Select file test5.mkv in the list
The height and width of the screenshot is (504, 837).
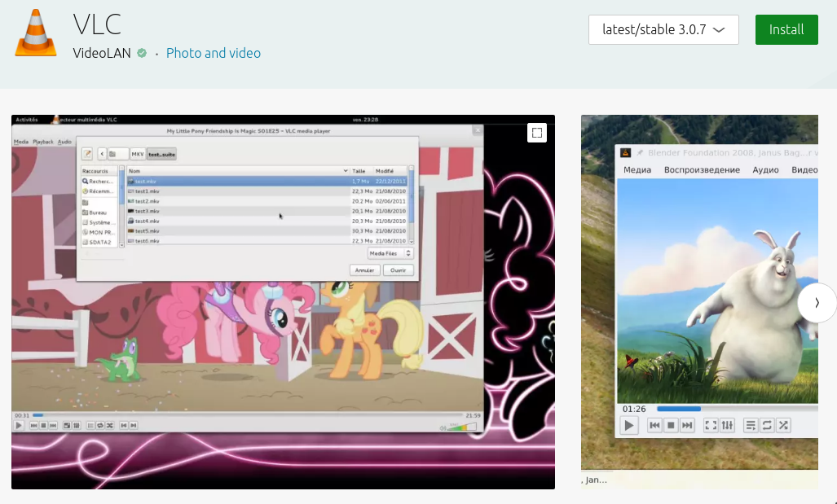(x=267, y=231)
